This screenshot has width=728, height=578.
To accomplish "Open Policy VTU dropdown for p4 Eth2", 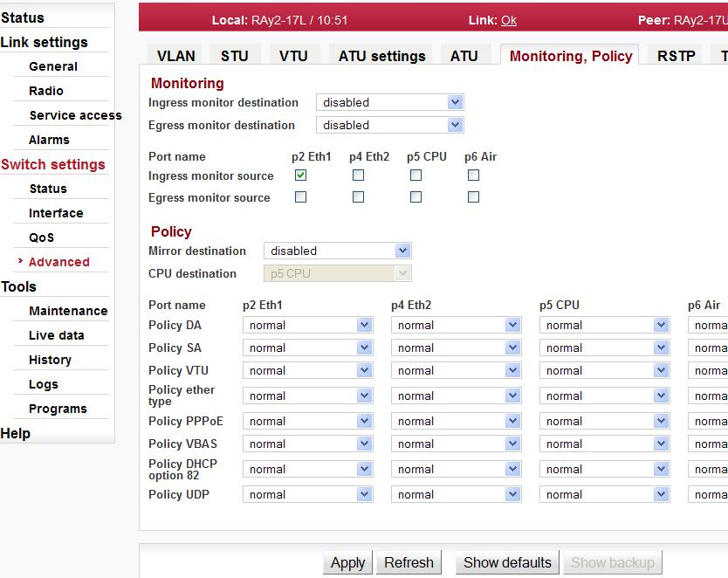I will point(456,370).
